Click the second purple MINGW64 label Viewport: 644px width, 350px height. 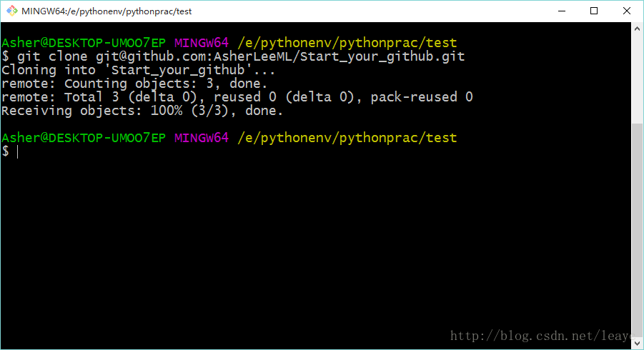(202, 138)
